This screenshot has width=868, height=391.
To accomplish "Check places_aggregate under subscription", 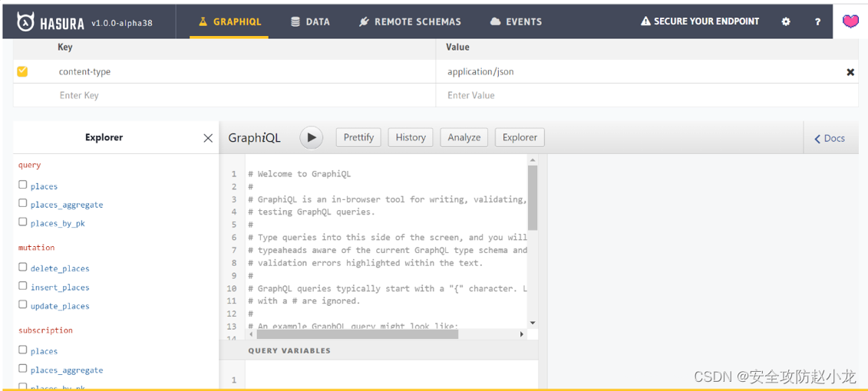I will [x=23, y=368].
